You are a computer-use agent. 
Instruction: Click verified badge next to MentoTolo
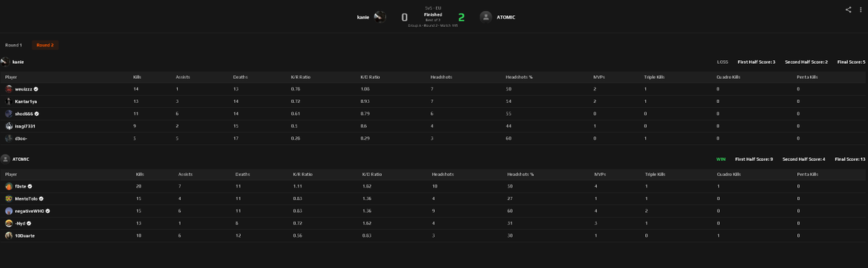(x=41, y=198)
